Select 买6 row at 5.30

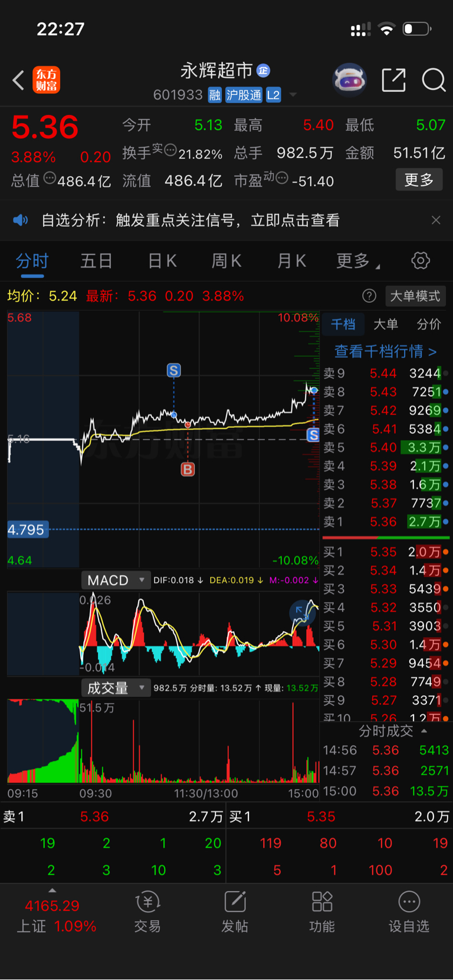[386, 645]
